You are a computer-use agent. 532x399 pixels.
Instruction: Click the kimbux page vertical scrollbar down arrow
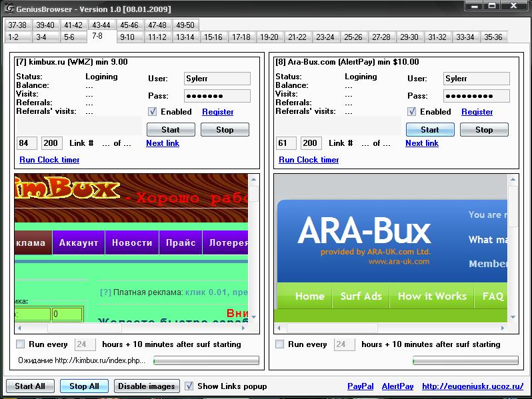click(x=253, y=317)
